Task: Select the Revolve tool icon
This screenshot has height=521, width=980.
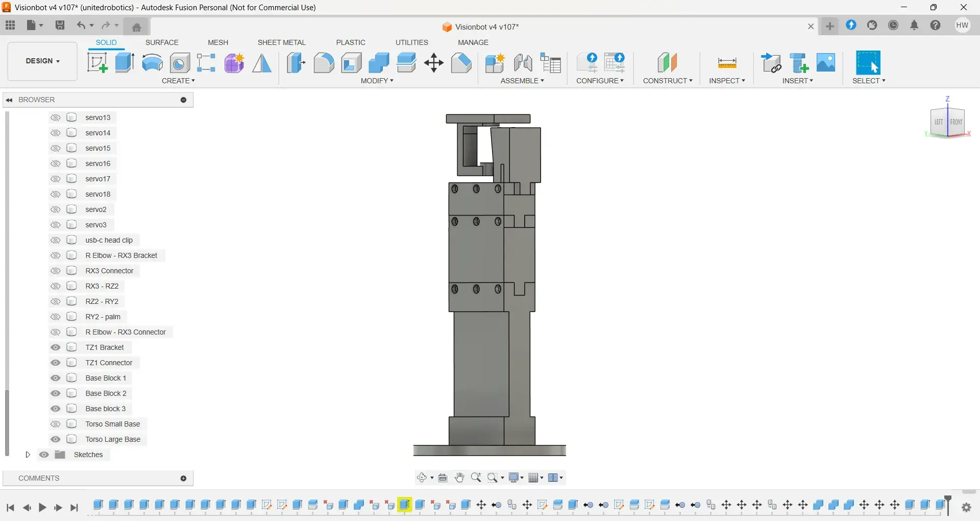Action: tap(152, 63)
